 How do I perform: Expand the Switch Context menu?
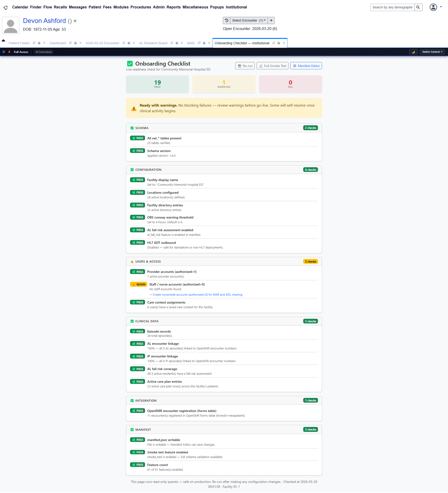click(432, 52)
